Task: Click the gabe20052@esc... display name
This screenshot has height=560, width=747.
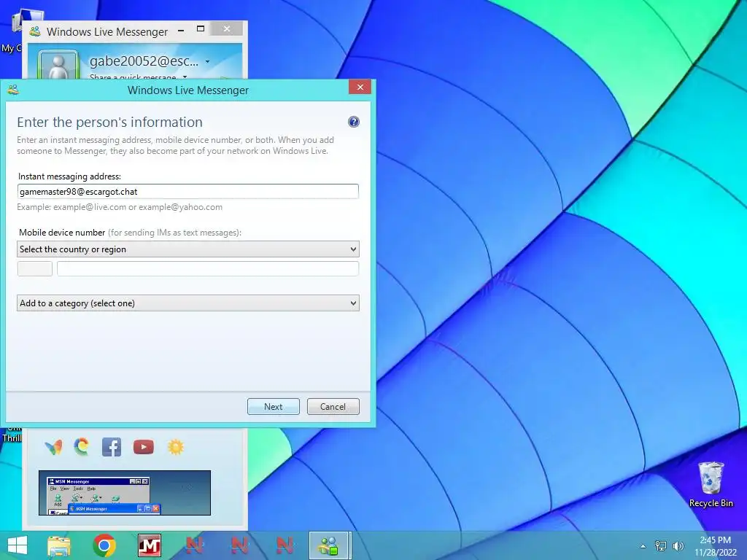Action: coord(144,61)
